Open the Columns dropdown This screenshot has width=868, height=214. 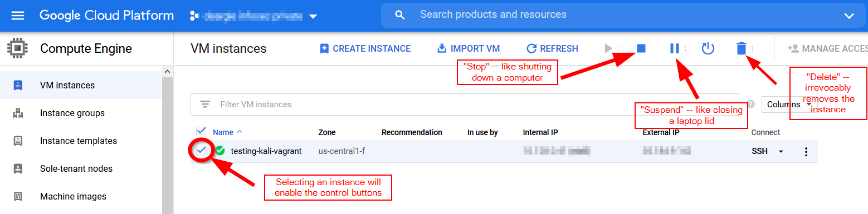click(x=787, y=104)
